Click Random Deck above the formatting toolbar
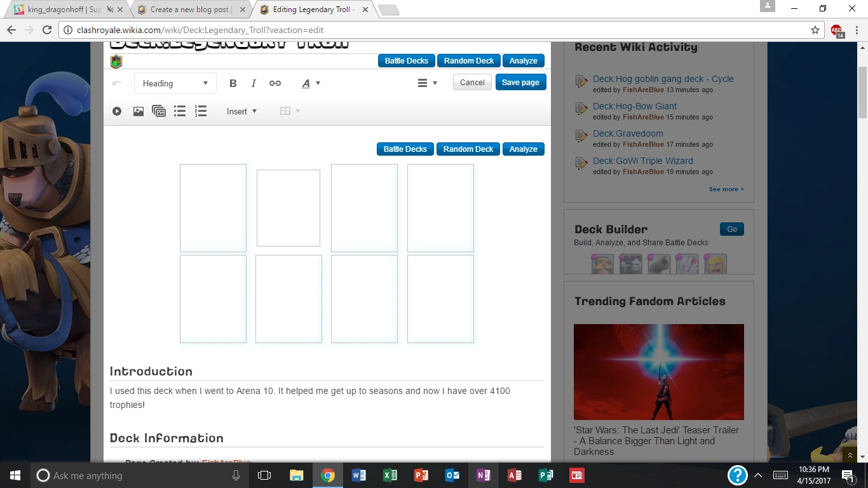 (469, 61)
